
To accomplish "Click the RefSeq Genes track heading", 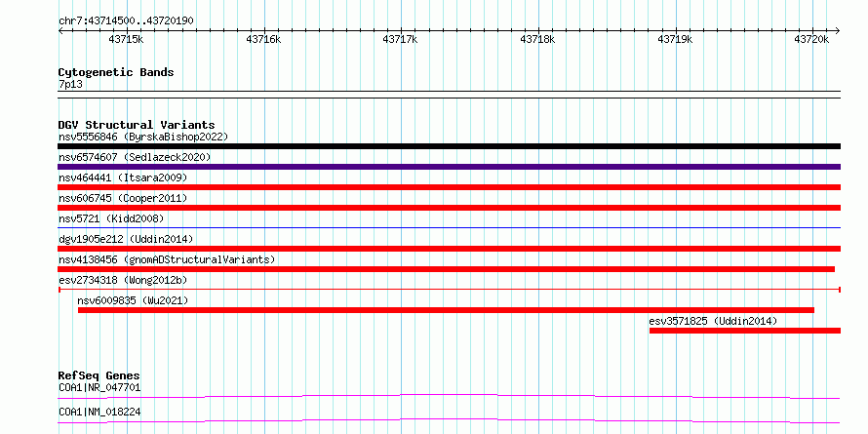I will [x=99, y=375].
